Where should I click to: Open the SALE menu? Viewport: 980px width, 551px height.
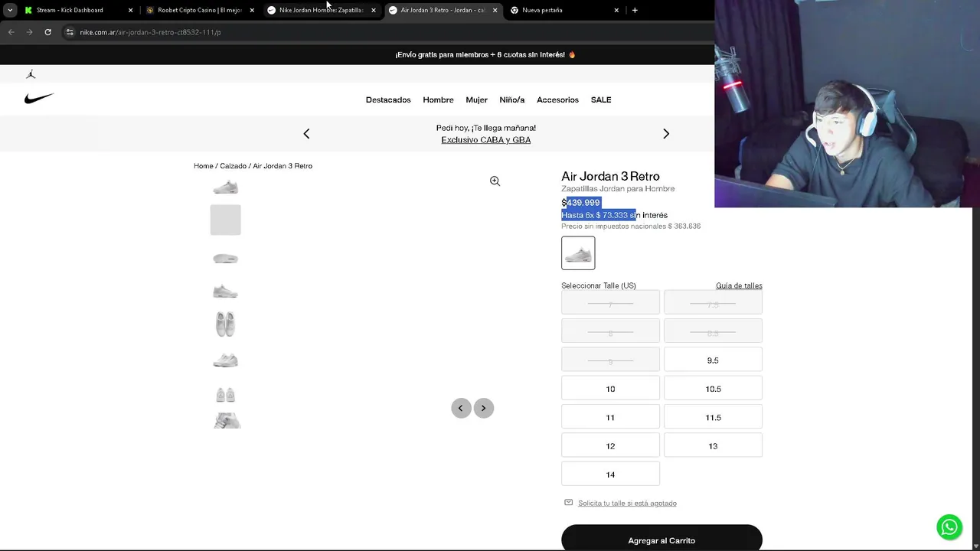[x=601, y=99]
